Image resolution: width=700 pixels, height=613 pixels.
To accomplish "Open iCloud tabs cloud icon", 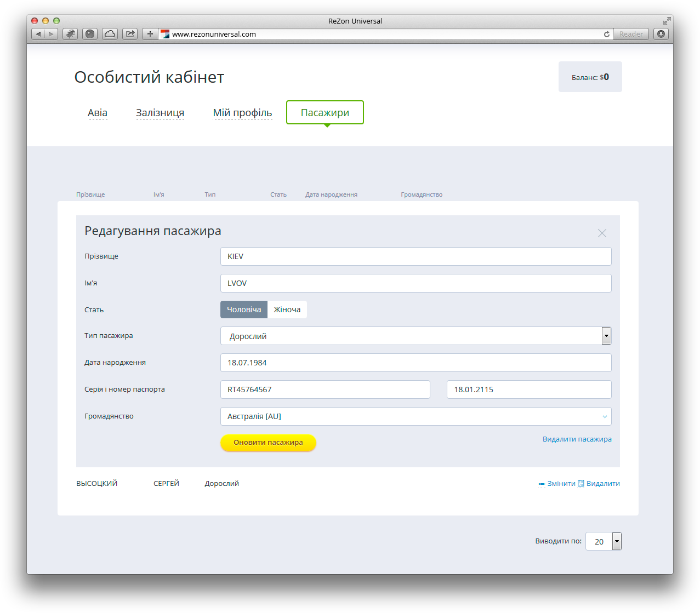I will tap(110, 34).
